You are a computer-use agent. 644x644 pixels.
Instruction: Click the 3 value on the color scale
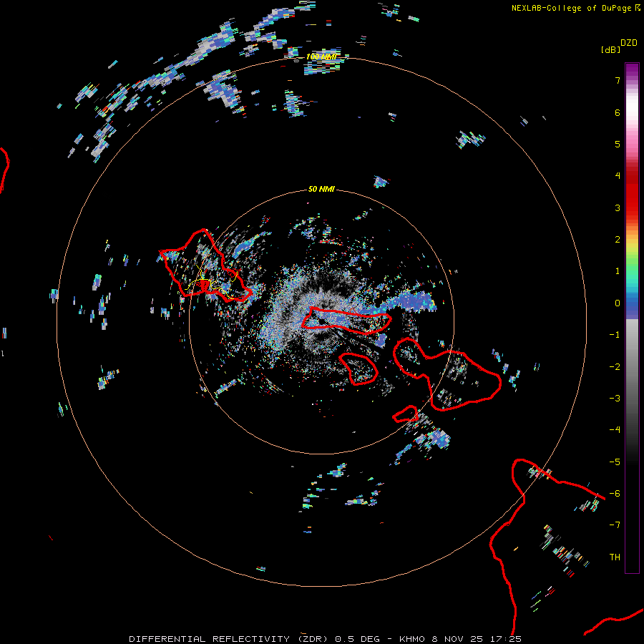click(618, 208)
